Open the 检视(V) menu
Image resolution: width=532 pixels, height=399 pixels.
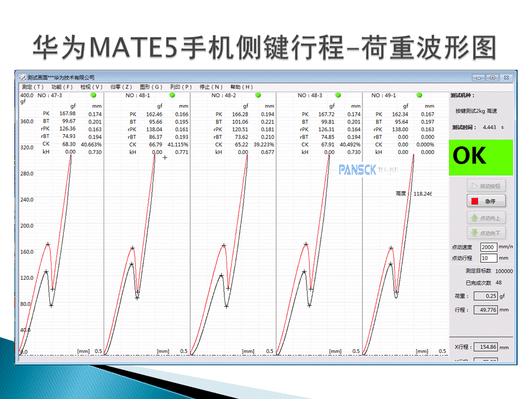[x=91, y=87]
